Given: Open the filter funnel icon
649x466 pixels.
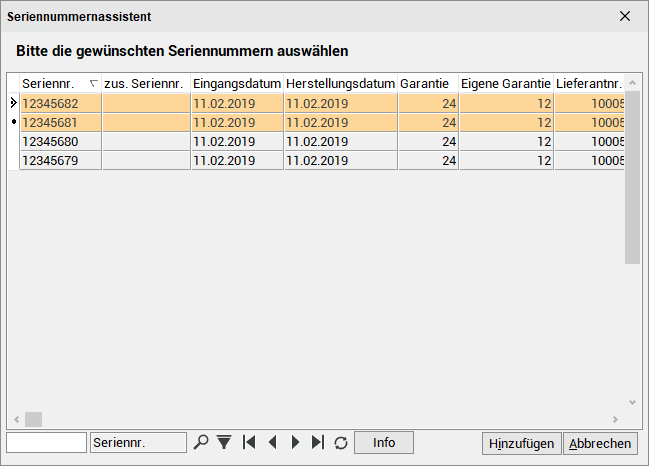Looking at the screenshot, I should pos(224,442).
